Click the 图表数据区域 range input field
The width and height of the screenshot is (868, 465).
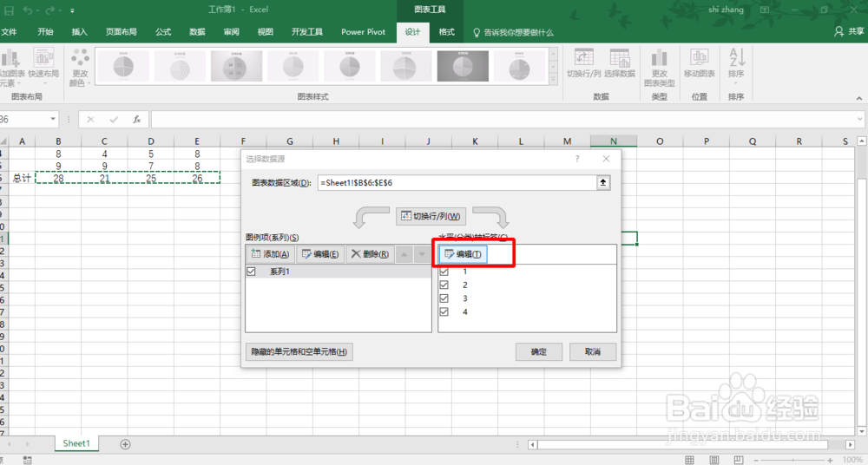coord(457,183)
